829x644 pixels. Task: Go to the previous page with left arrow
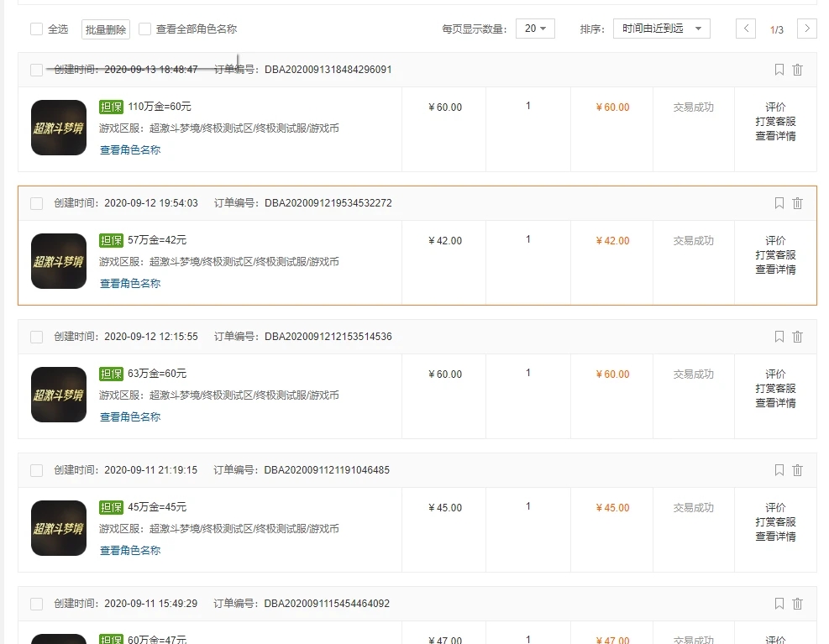coord(745,28)
